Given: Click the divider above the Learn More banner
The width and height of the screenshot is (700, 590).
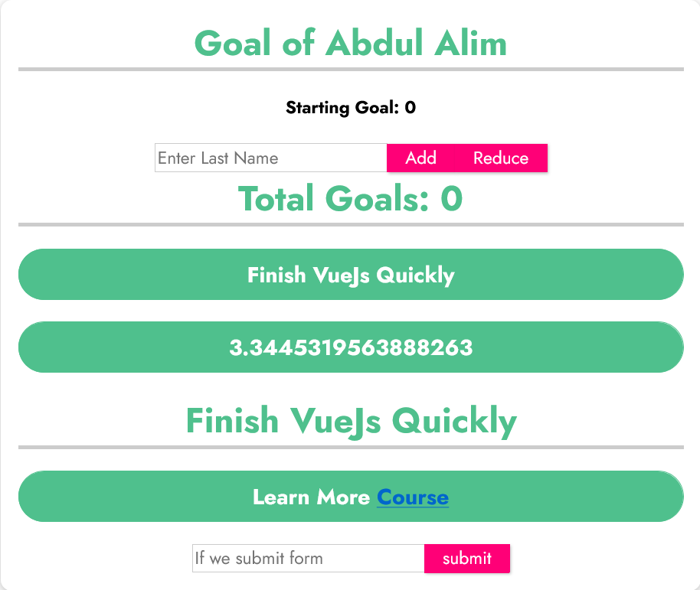Looking at the screenshot, I should 351,446.
